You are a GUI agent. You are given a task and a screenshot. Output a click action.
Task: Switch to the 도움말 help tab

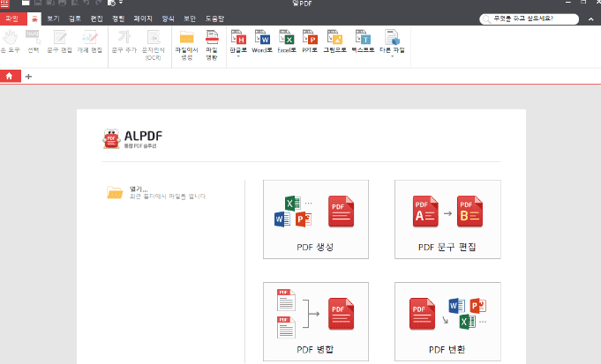click(214, 19)
